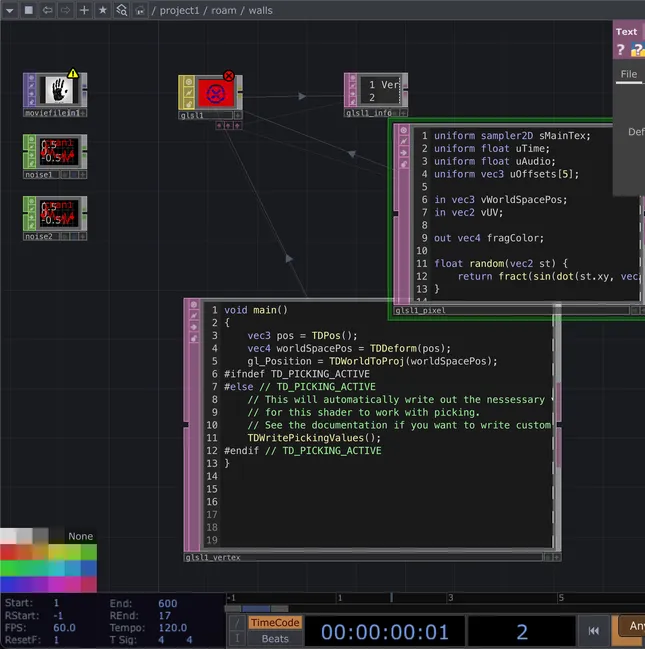Open the Python help icon

pos(638,50)
